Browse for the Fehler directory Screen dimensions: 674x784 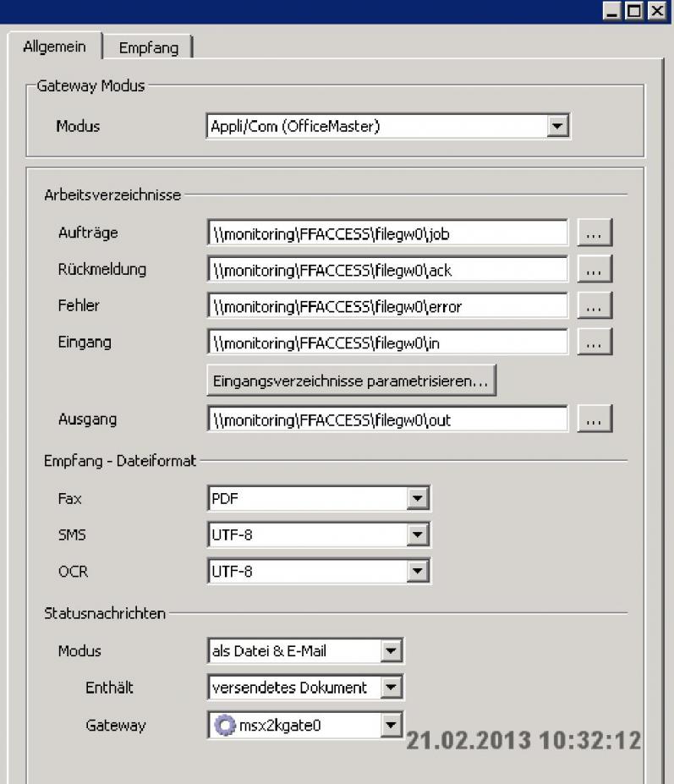point(594,306)
